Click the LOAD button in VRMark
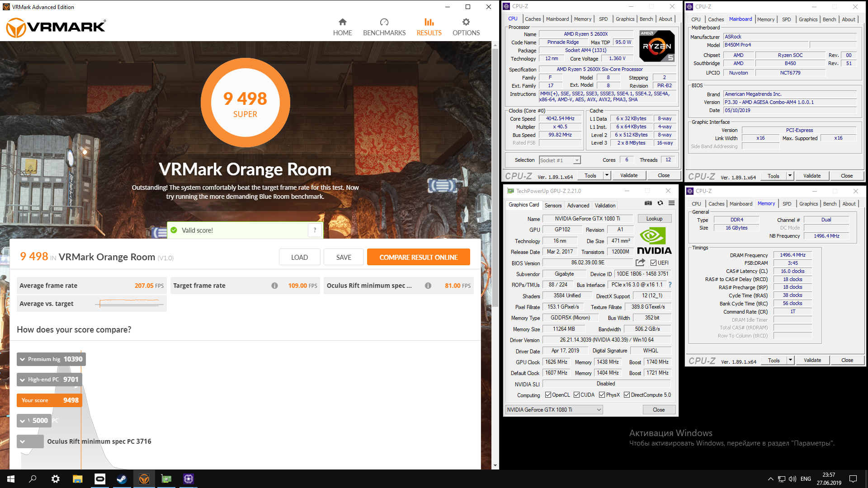The image size is (868, 488). [x=299, y=257]
